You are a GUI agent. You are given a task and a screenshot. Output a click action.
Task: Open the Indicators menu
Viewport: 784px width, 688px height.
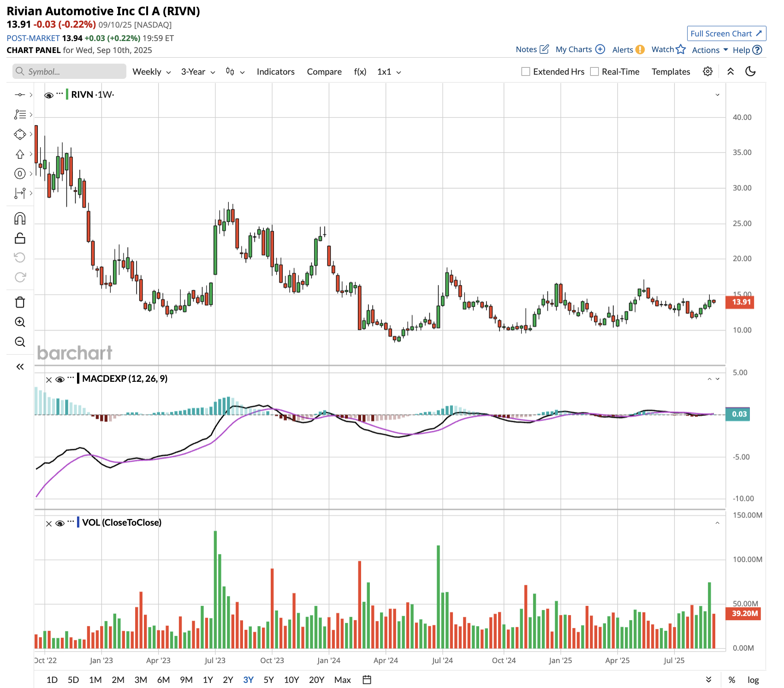coord(275,71)
